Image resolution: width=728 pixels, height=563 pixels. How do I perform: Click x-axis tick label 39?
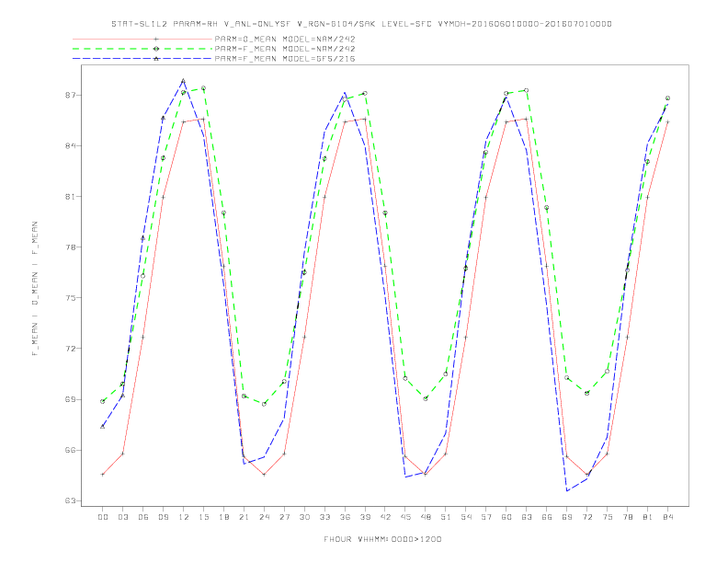click(365, 517)
